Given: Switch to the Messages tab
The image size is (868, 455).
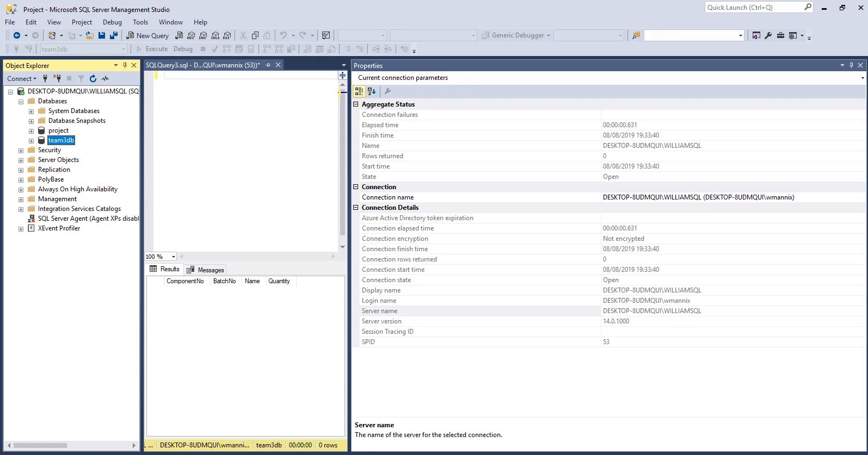Looking at the screenshot, I should click(x=206, y=270).
